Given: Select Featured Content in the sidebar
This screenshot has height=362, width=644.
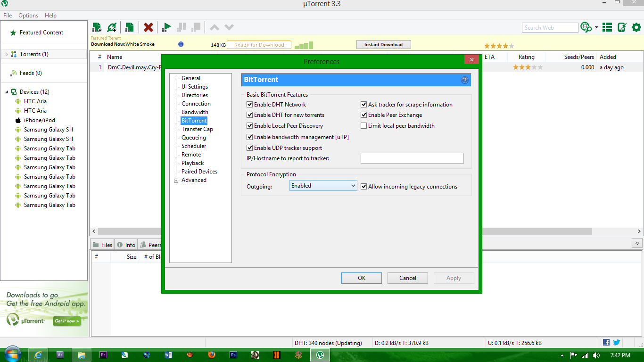Looking at the screenshot, I should tap(41, 33).
